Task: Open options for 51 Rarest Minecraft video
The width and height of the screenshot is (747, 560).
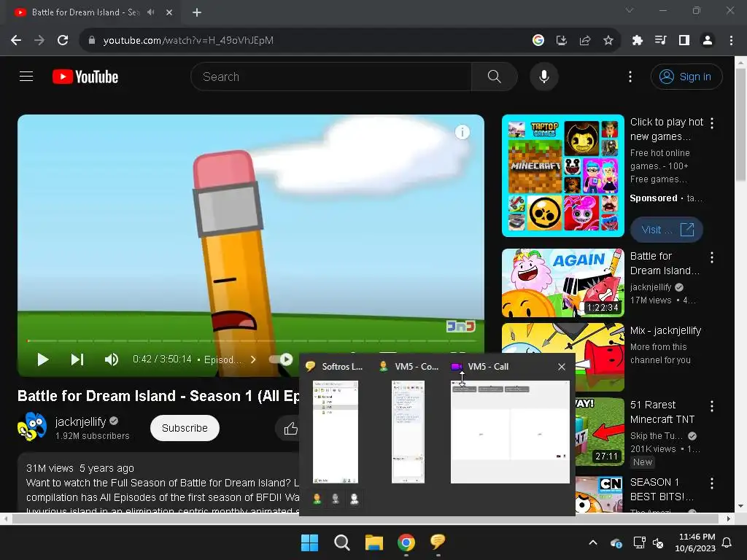Action: click(712, 406)
